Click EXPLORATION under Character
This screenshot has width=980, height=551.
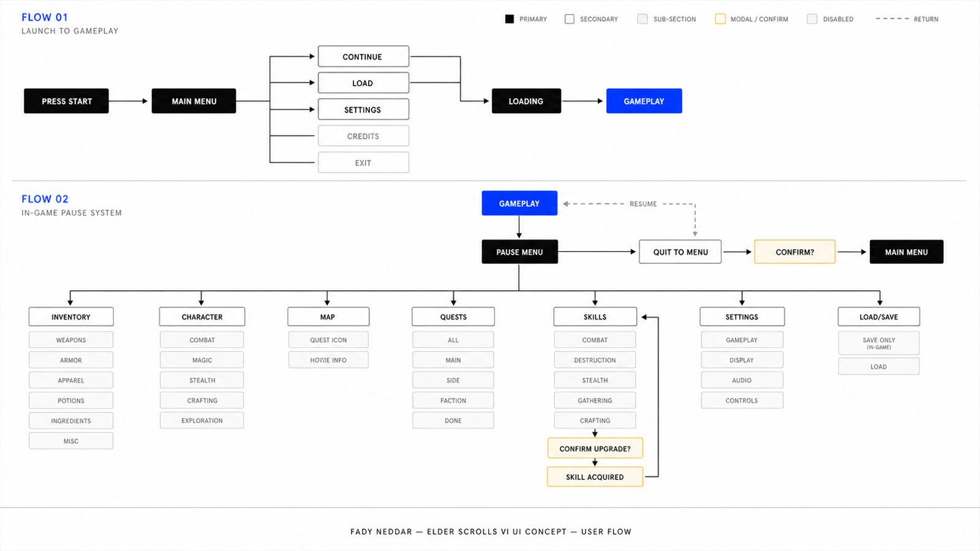pyautogui.click(x=202, y=421)
